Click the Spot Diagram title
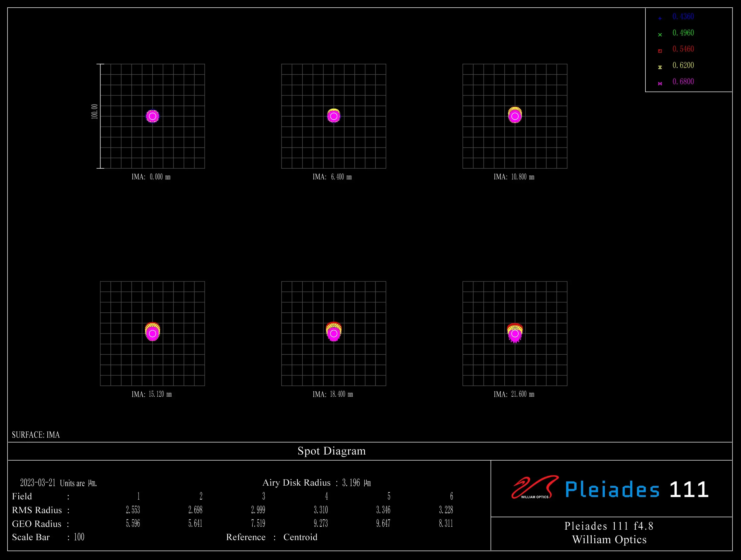 (x=332, y=451)
